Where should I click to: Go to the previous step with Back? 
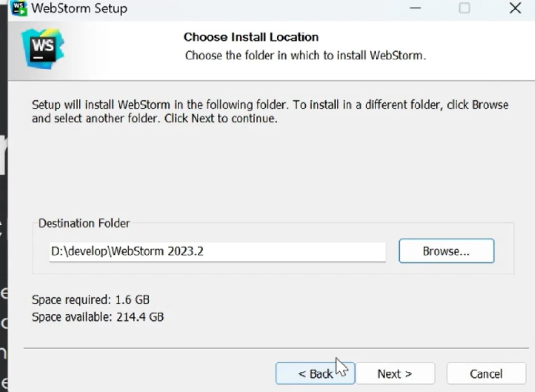click(315, 373)
